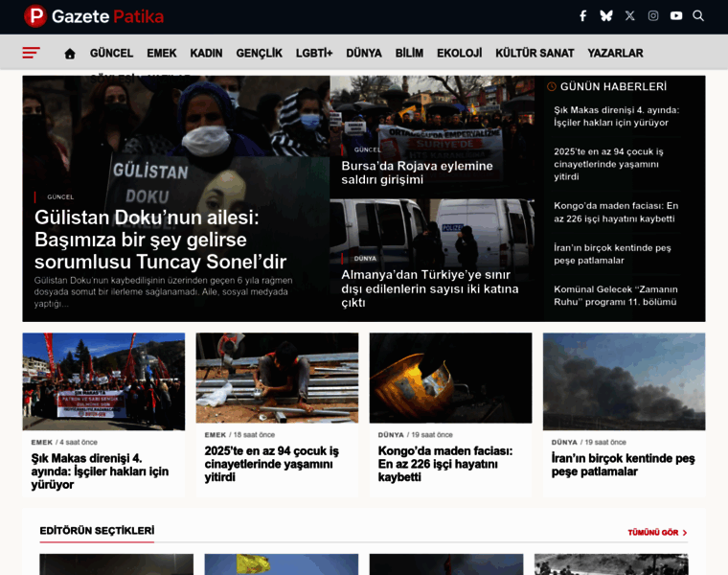Click DÜNYA category label on Kongo card
The width and height of the screenshot is (728, 575).
(391, 435)
